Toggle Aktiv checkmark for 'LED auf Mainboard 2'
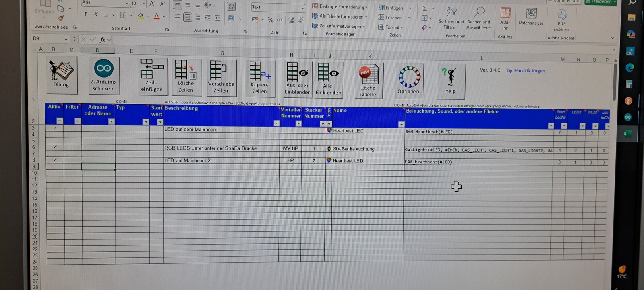This screenshot has width=644, height=290. click(55, 160)
